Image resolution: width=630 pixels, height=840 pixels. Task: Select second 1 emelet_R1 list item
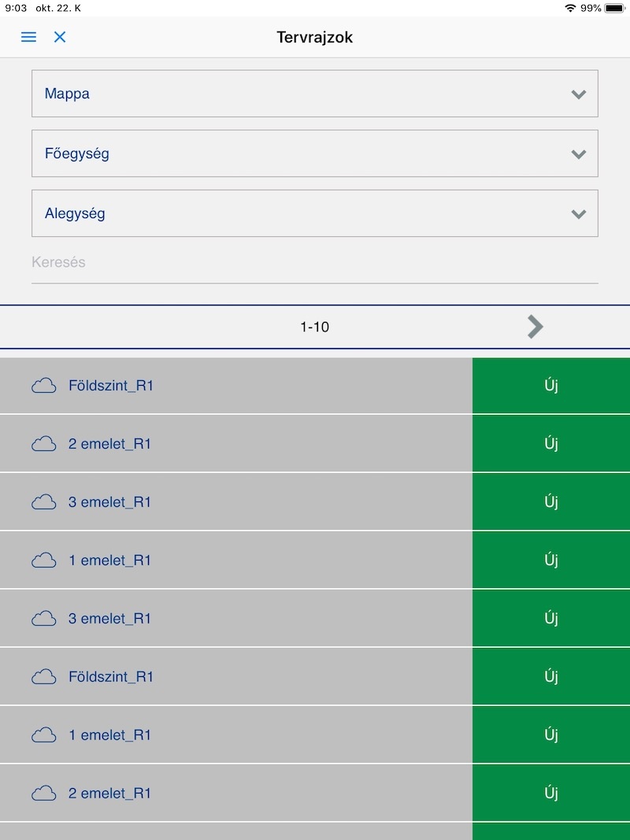[x=236, y=735]
